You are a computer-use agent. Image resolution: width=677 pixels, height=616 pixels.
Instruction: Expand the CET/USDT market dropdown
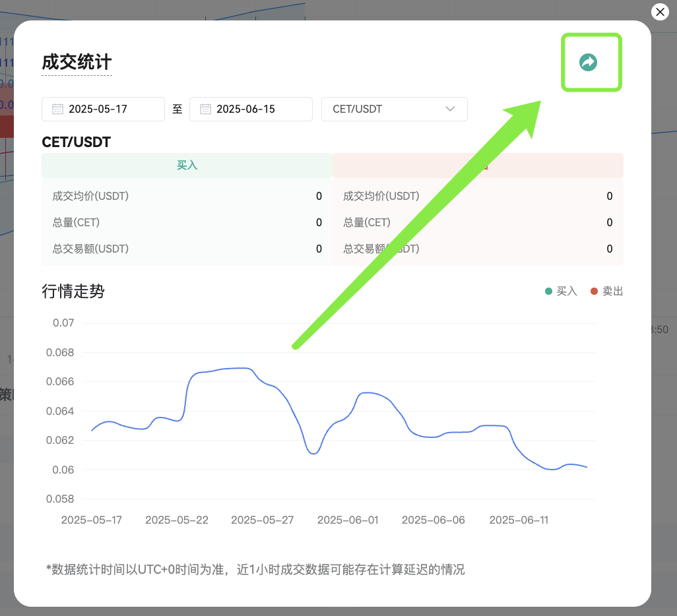394,109
